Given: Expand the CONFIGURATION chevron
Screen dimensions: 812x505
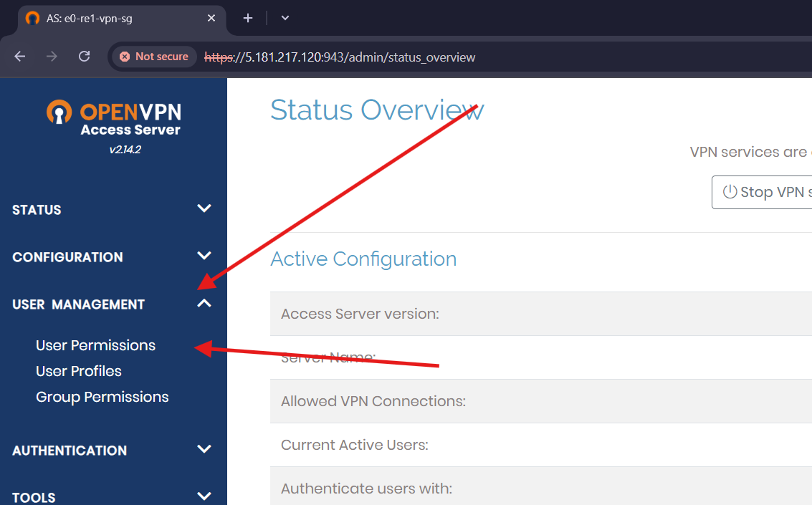Looking at the screenshot, I should tap(204, 256).
